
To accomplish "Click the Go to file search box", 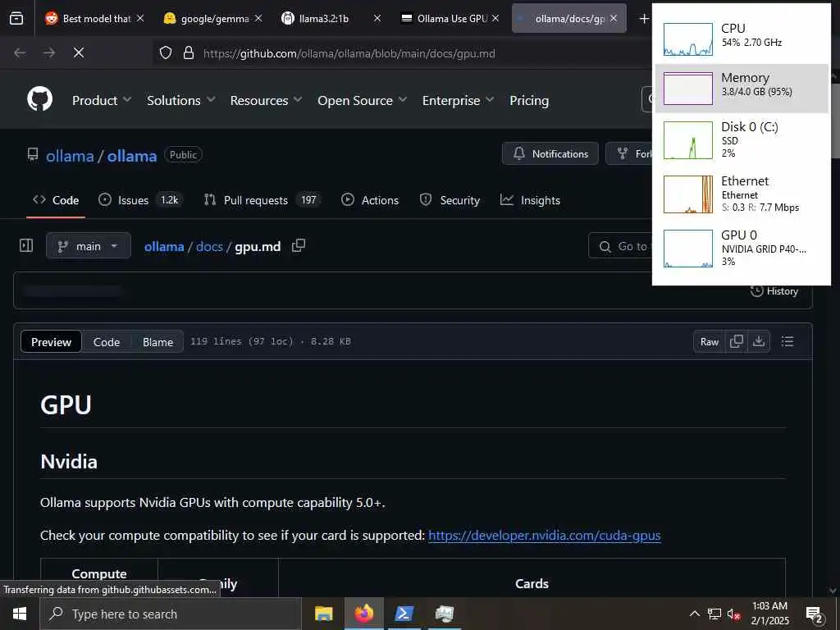I will pos(620,246).
